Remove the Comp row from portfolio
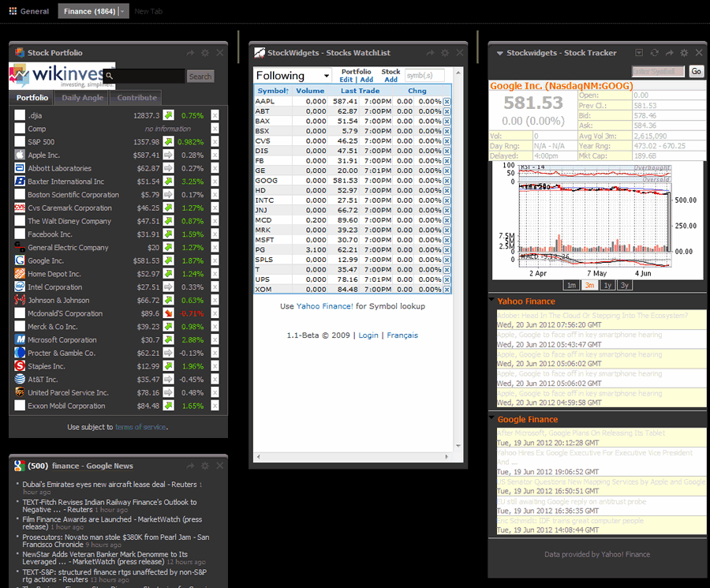The image size is (710, 588). point(215,129)
